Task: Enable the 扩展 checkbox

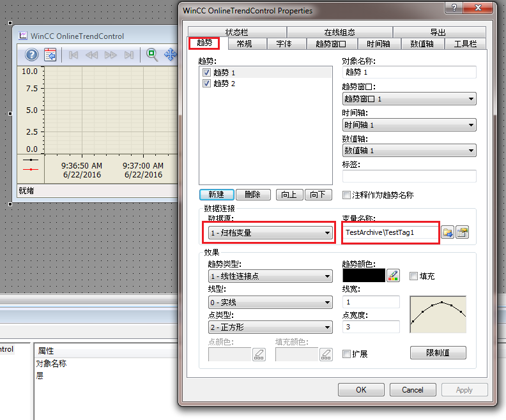Action: point(346,354)
